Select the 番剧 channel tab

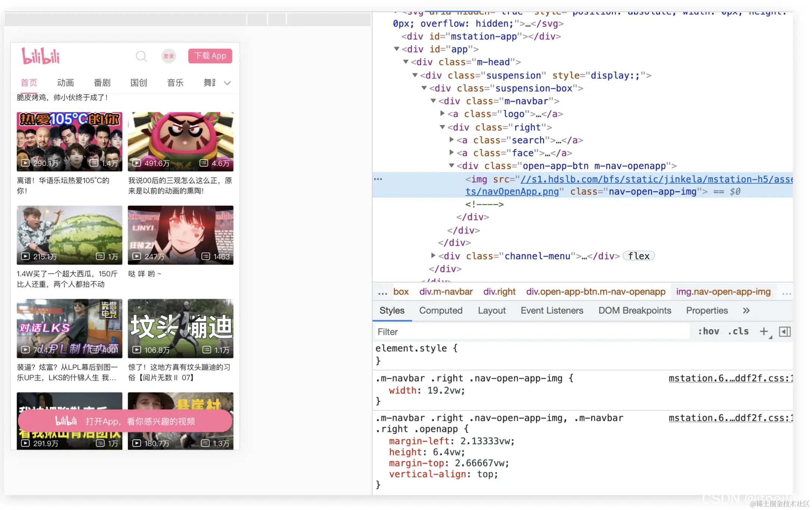pos(102,83)
